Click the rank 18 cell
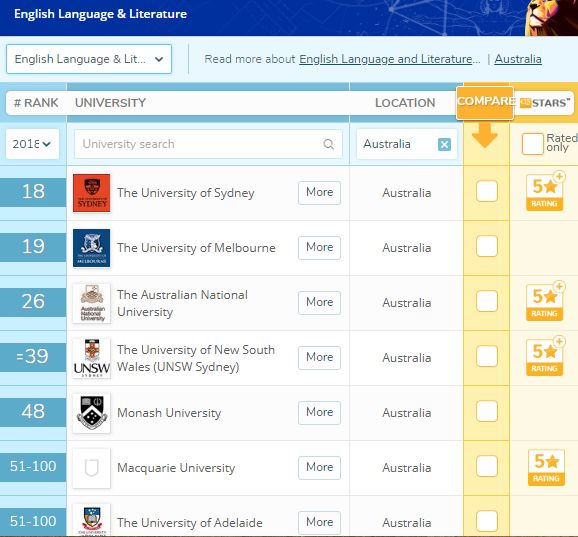 tap(33, 192)
